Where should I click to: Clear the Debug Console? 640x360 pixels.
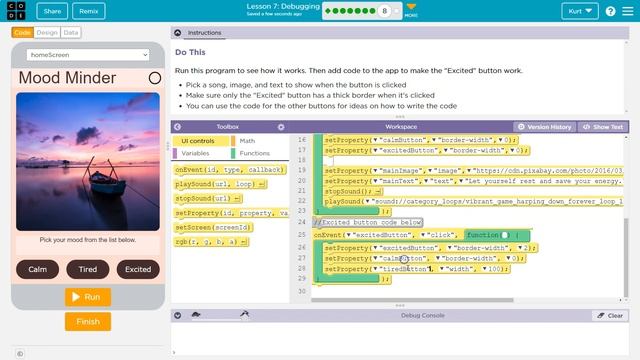610,316
